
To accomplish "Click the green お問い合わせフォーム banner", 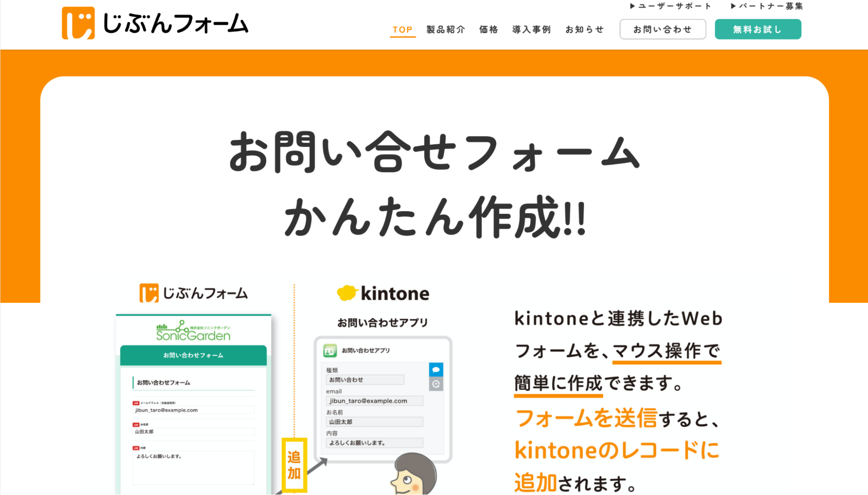I will pyautogui.click(x=193, y=355).
